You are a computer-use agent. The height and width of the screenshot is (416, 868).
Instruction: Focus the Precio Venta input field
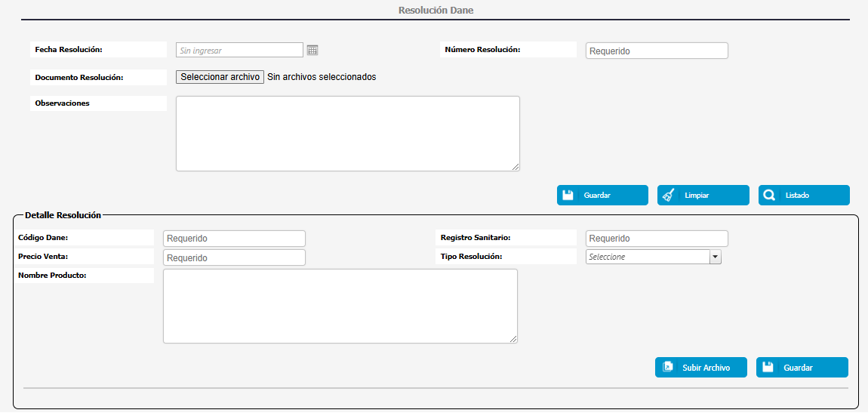tap(234, 258)
